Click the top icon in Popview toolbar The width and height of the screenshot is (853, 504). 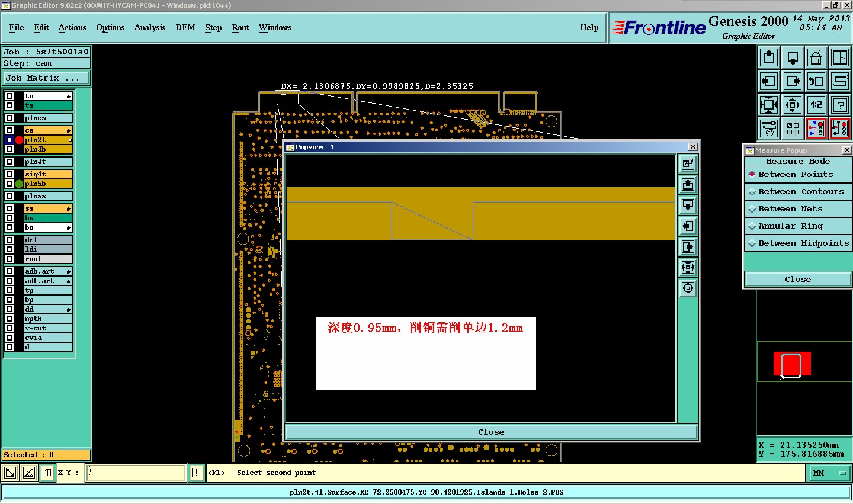[x=688, y=164]
